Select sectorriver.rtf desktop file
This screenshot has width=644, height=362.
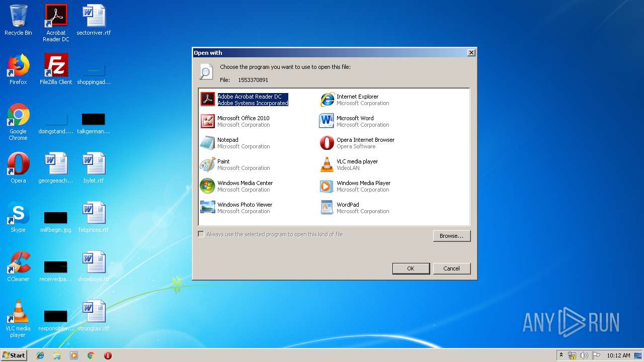94,20
